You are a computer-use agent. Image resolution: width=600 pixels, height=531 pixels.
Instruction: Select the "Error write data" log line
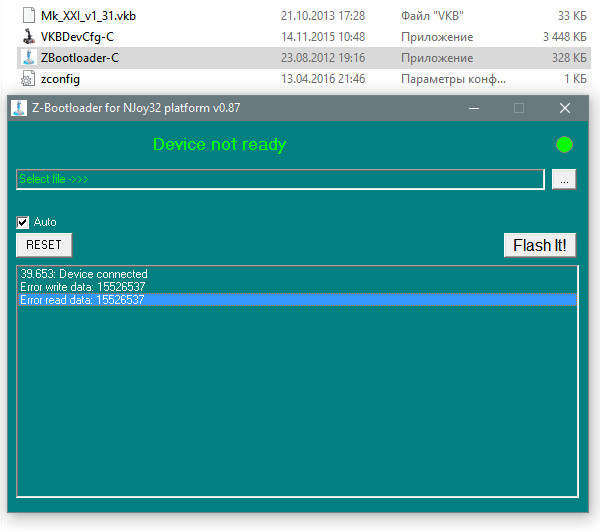coord(82,287)
